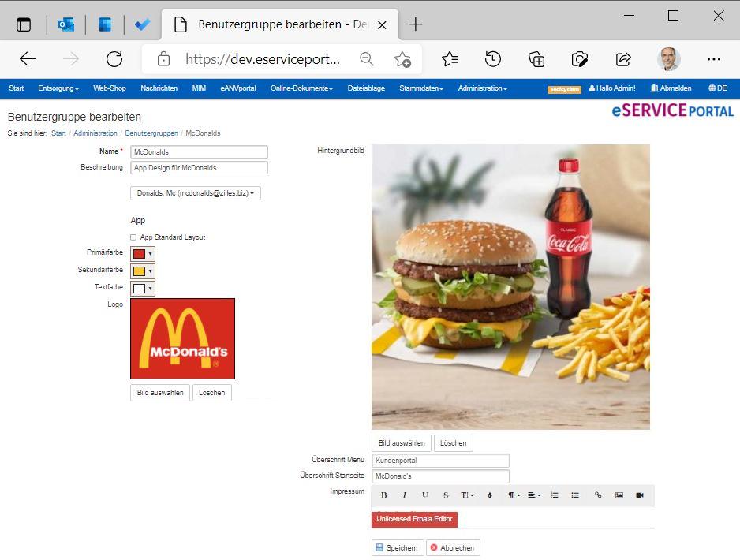
Task: View site information via the lock icon
Action: (x=164, y=59)
